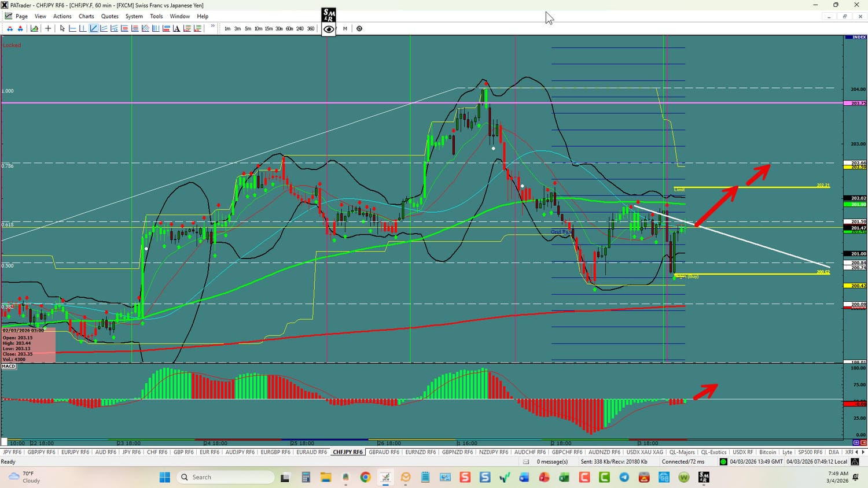Viewport: 868px width, 488px height.
Task: Open the Quotes dropdown menu
Action: tap(109, 16)
